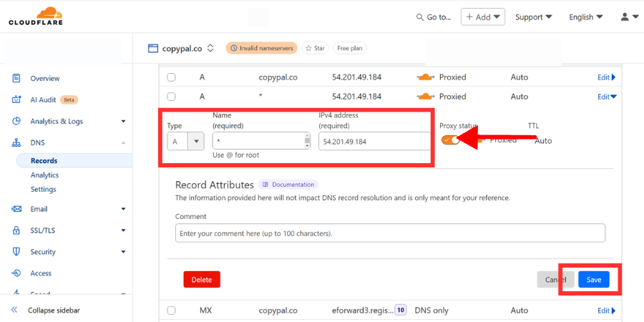Click the Collapse sidebar double-chevron icon

click(14, 310)
